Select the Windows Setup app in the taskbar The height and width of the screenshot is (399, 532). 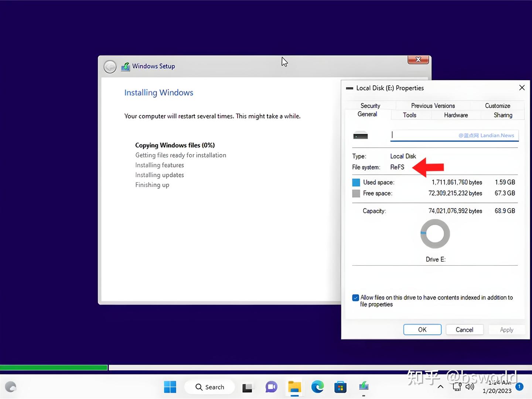[364, 387]
